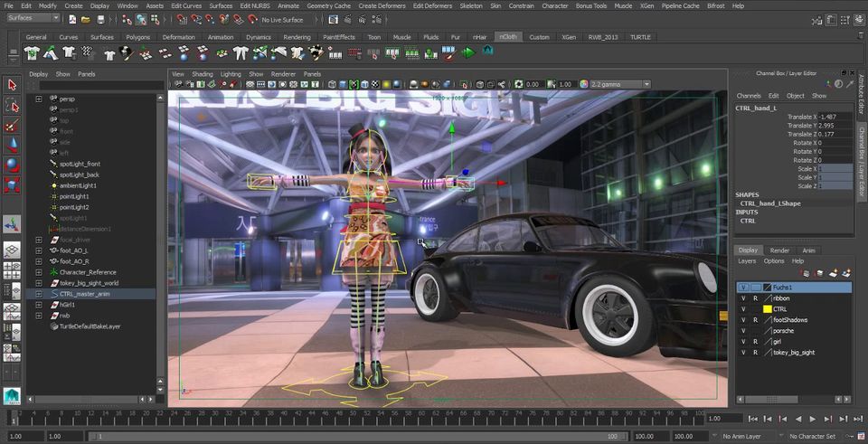Open the viewport Shading menu
Image resolution: width=868 pixels, height=444 pixels.
point(202,73)
